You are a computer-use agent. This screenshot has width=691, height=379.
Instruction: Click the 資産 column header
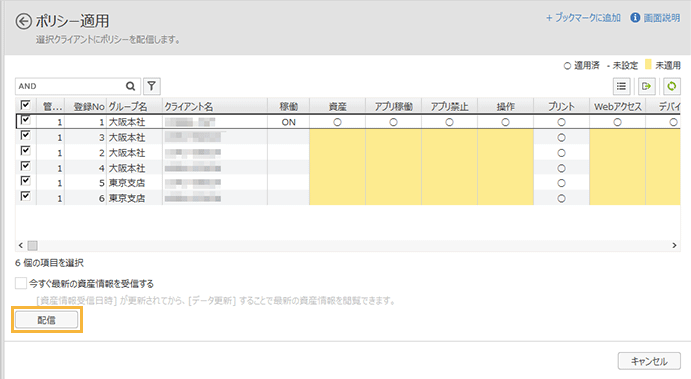pyautogui.click(x=338, y=107)
